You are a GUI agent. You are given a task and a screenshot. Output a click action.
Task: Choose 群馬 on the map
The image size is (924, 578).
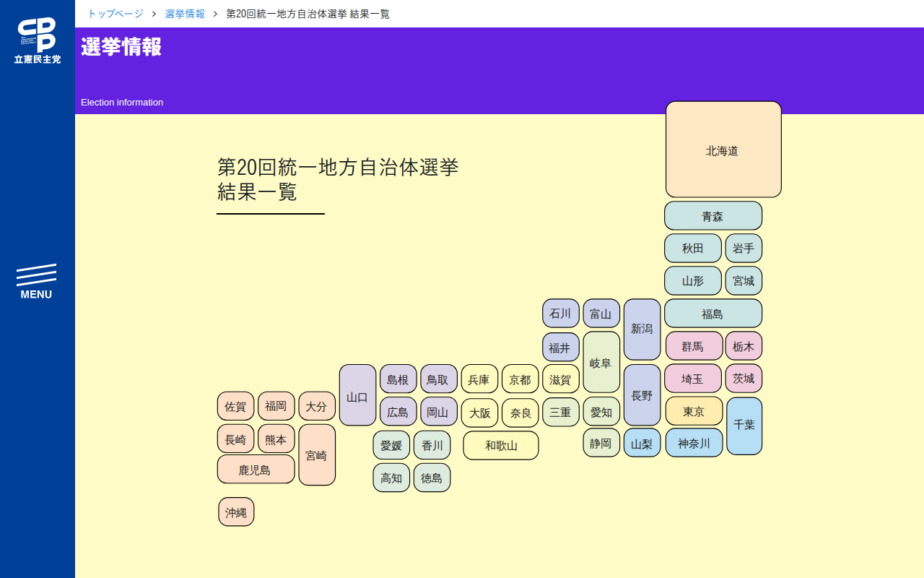694,346
